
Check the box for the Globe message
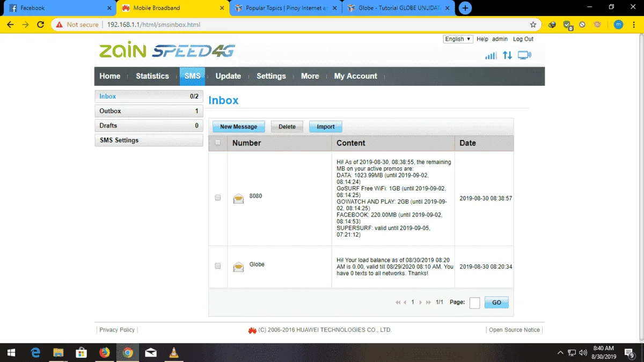click(x=217, y=265)
